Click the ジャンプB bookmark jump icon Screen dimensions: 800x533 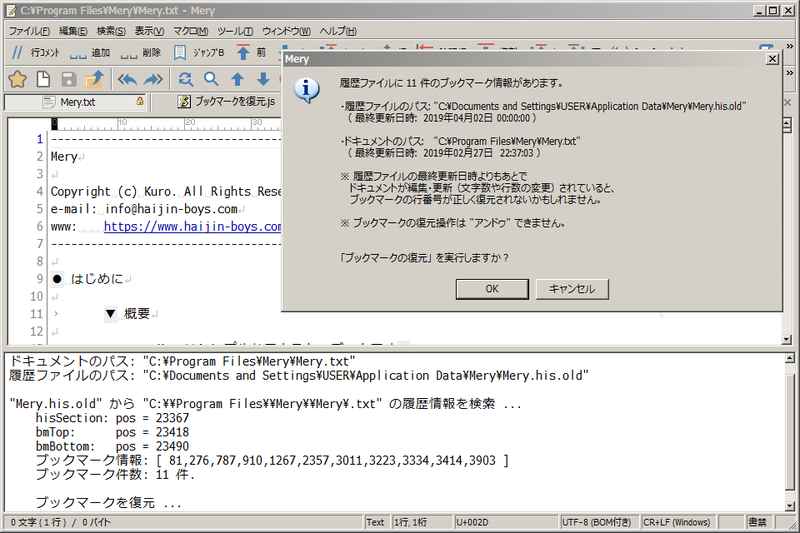[180, 53]
